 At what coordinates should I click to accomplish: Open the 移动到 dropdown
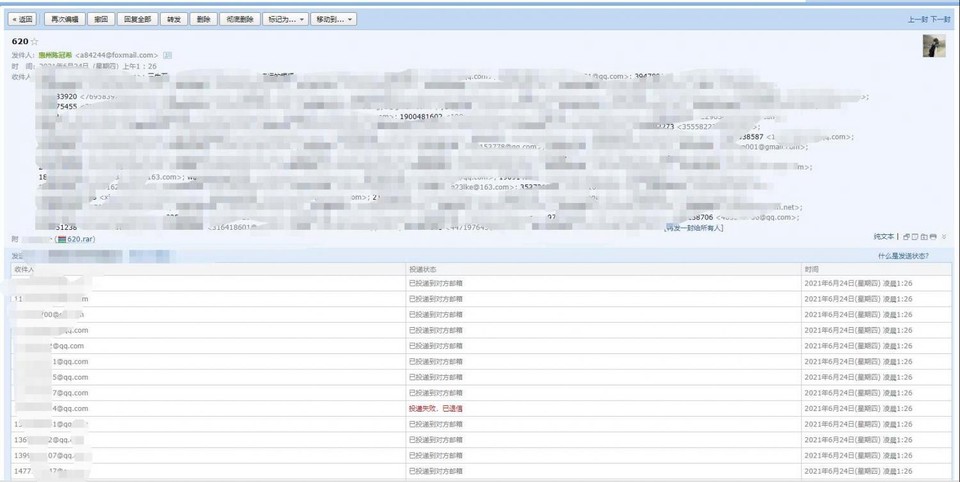334,19
